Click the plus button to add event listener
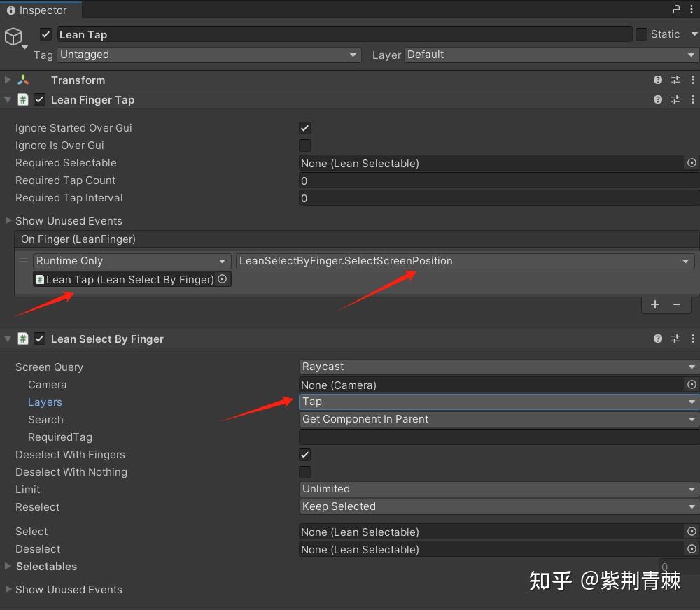The height and width of the screenshot is (610, 700). tap(655, 304)
